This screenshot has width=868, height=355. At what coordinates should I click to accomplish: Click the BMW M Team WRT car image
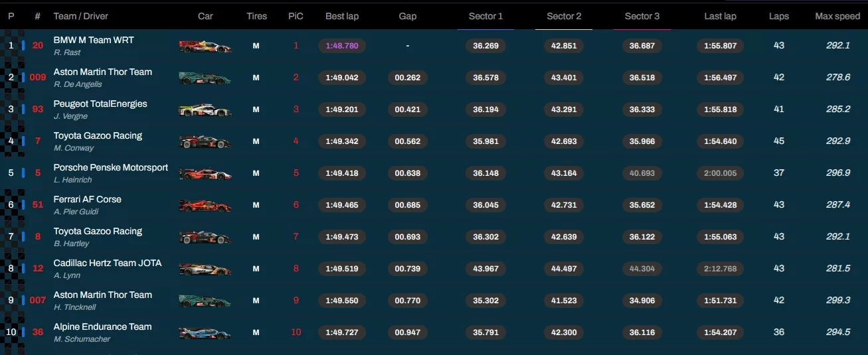(x=205, y=46)
